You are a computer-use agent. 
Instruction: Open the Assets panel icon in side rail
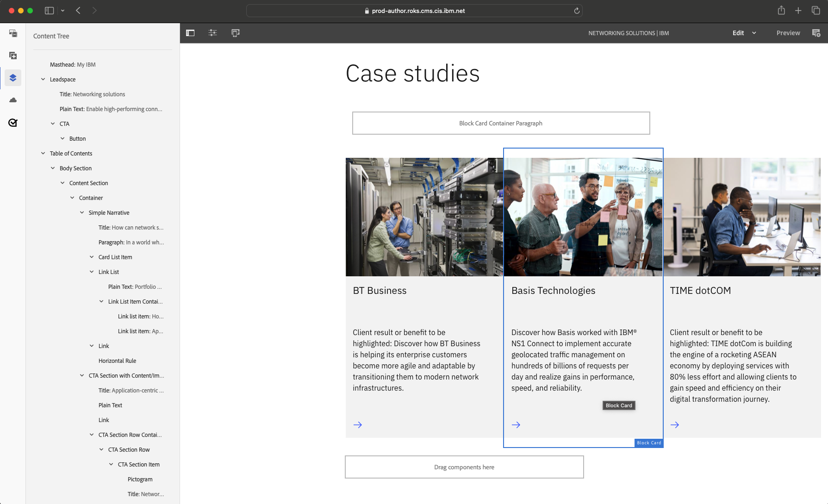(x=13, y=33)
